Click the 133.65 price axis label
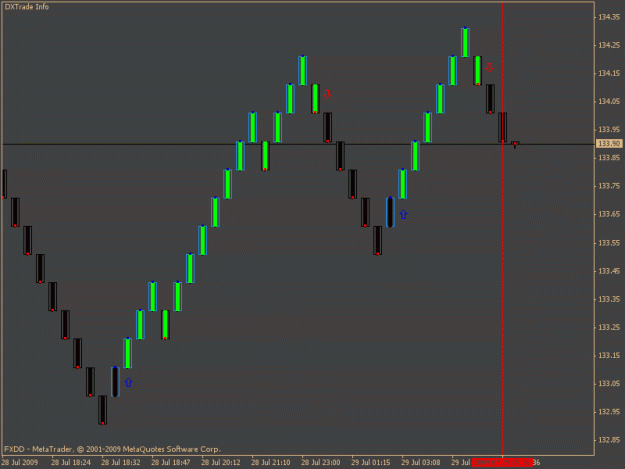Image resolution: width=625 pixels, height=469 pixels. coord(609,214)
